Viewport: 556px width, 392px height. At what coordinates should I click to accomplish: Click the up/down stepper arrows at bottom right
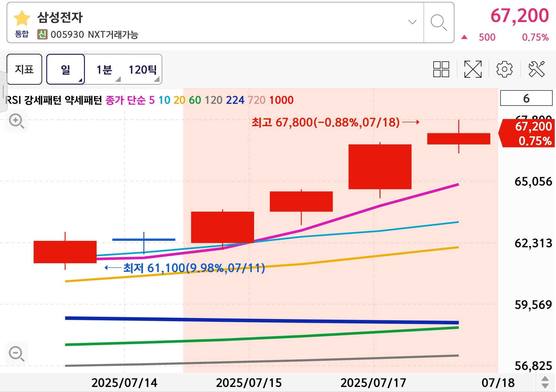tap(545, 382)
